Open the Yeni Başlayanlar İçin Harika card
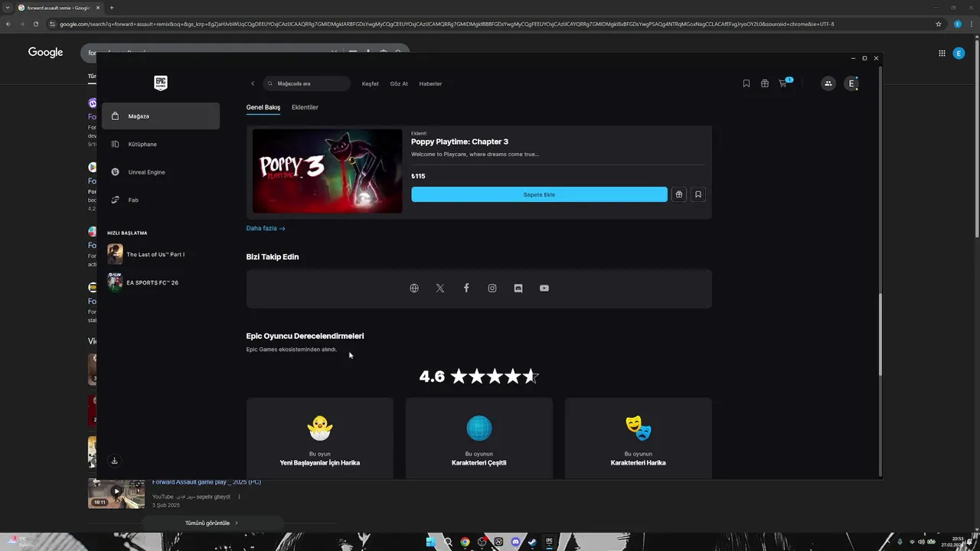 (320, 439)
